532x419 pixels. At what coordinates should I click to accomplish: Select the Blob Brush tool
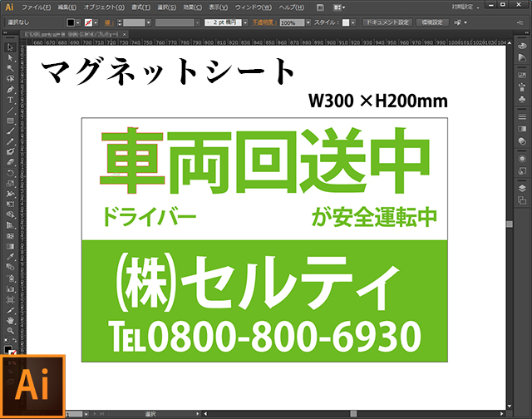pos(10,152)
